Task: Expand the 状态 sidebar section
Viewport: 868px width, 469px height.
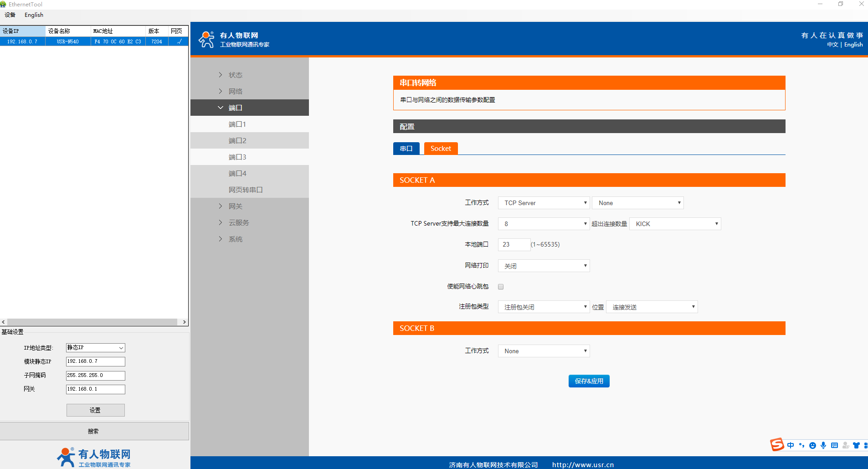Action: (235, 75)
